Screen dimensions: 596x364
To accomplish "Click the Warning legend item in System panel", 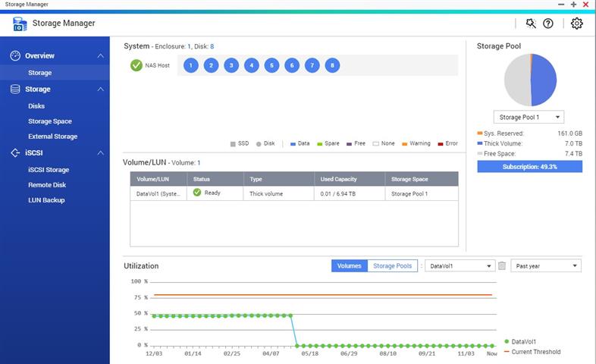I will (x=416, y=143).
